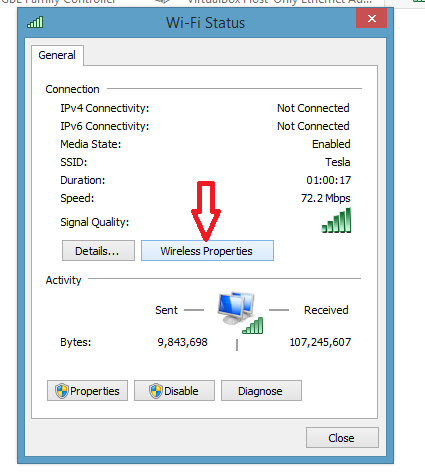Open adapter Properties with shield

click(x=87, y=391)
